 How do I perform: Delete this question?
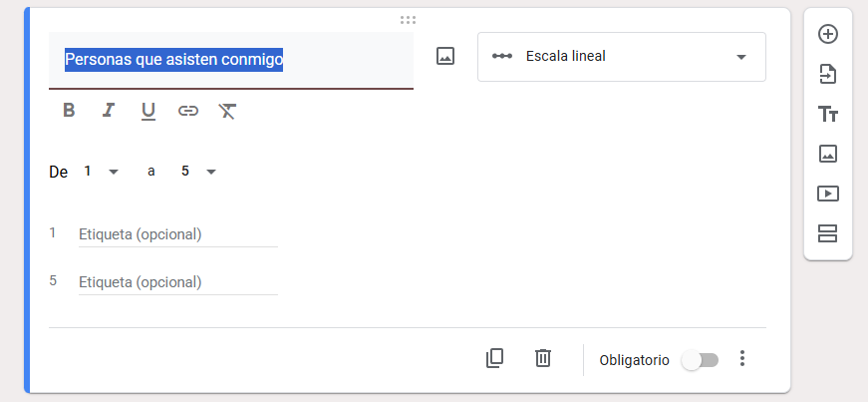(542, 358)
